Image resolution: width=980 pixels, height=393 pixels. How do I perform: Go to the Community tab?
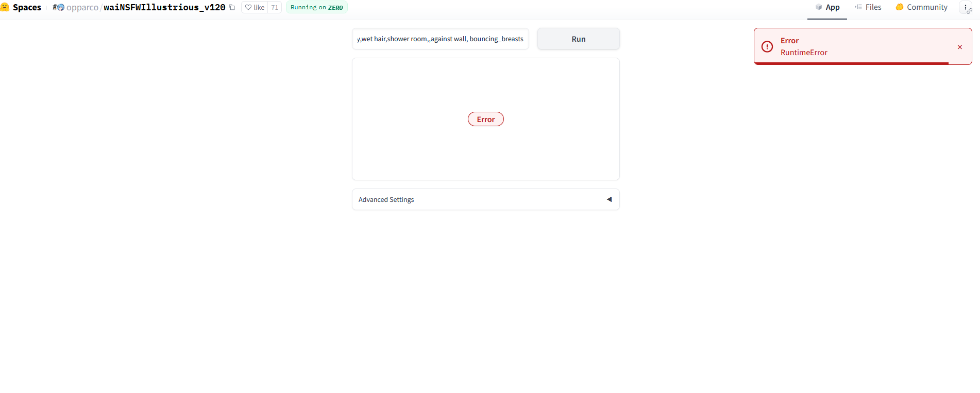(921, 7)
